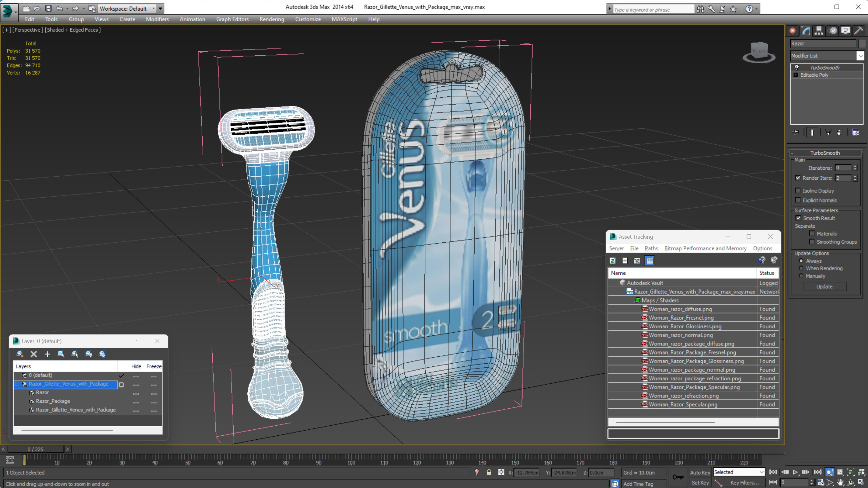Select the Always update option
Image resolution: width=868 pixels, height=488 pixels.
[x=801, y=261]
